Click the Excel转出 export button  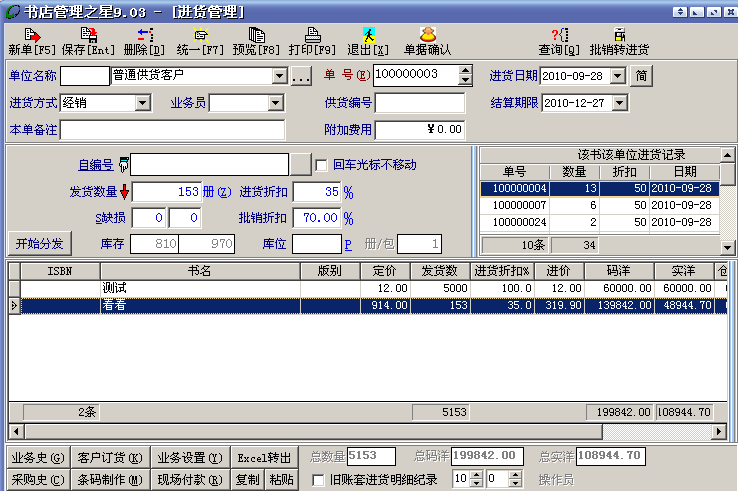point(264,458)
